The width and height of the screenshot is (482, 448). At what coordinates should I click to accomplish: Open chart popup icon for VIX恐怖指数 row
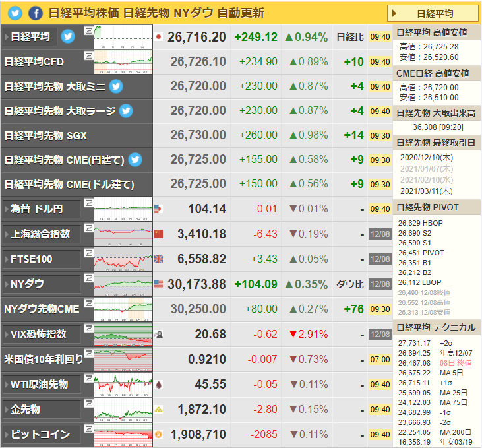(89, 329)
